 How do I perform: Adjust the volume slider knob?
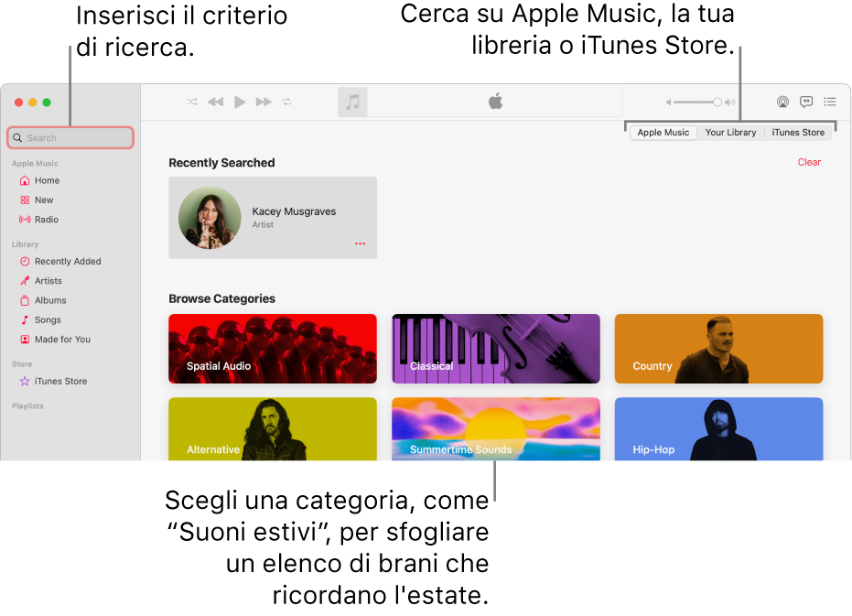[x=717, y=102]
